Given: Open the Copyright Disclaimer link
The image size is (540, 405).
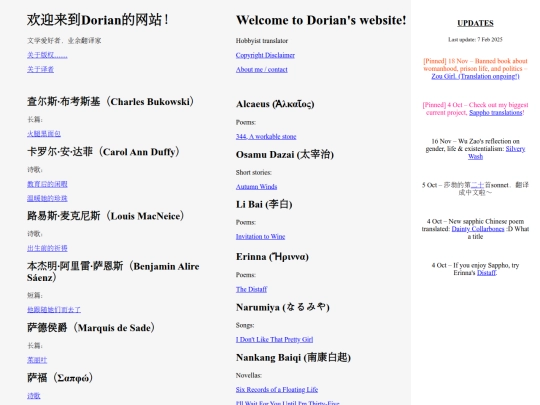Looking at the screenshot, I should [265, 55].
